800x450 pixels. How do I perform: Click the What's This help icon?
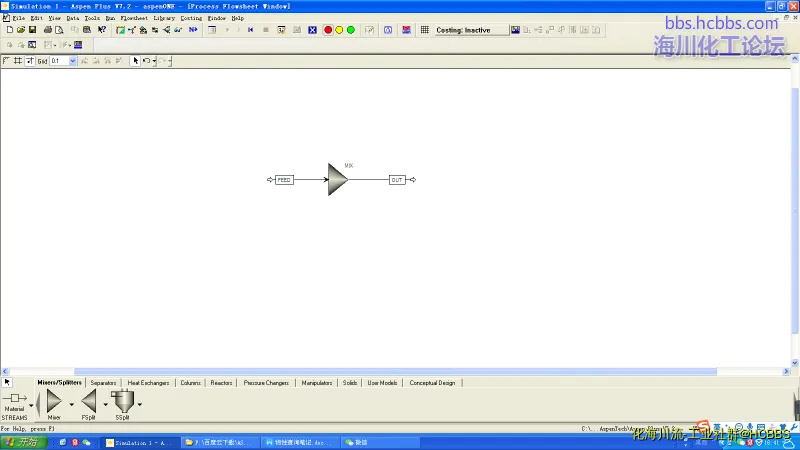[x=102, y=30]
